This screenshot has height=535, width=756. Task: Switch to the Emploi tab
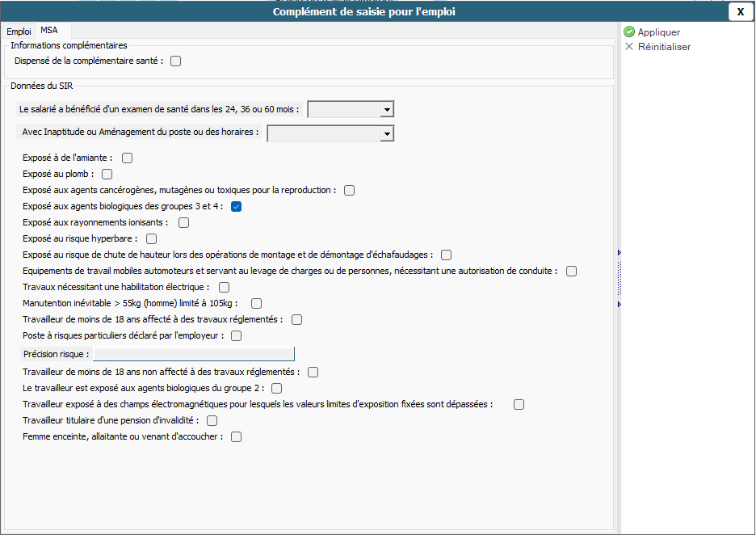click(19, 32)
